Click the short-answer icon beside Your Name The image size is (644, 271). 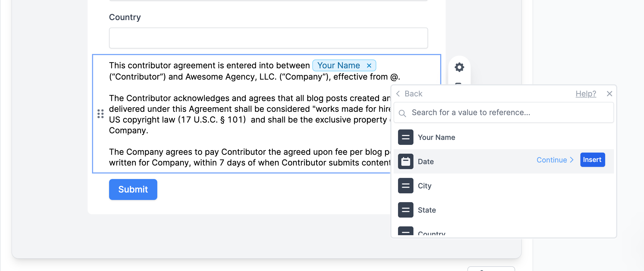(405, 137)
